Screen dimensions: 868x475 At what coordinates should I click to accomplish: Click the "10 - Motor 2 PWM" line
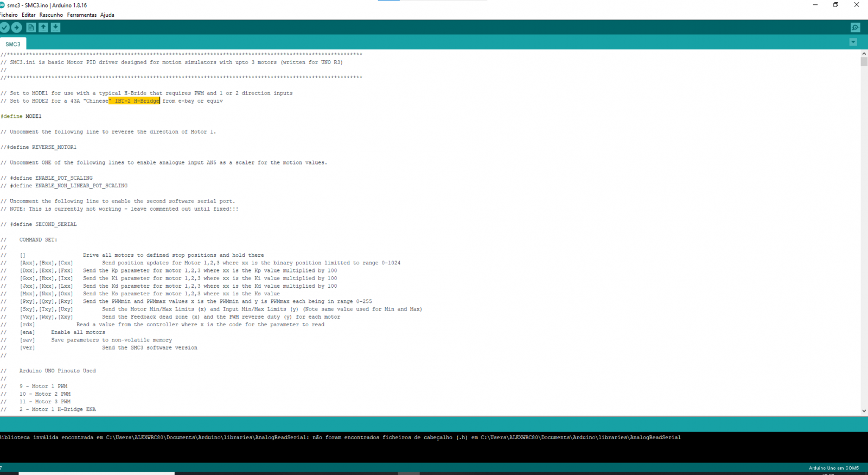(x=36, y=394)
